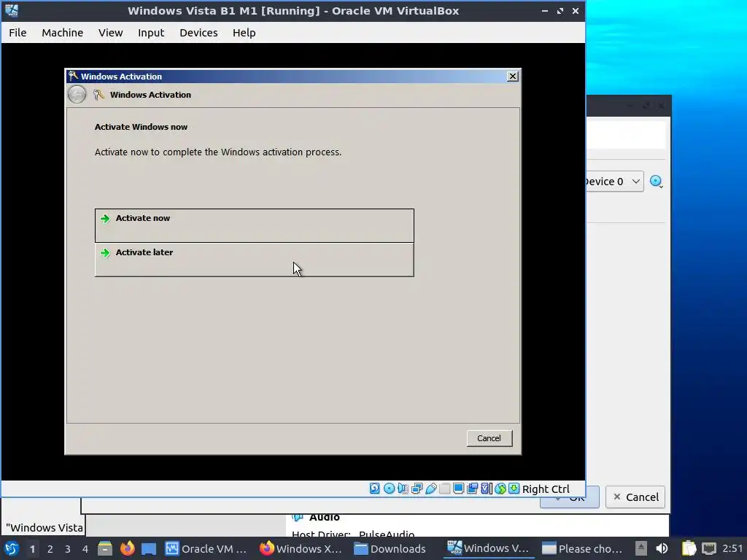747x560 pixels.
Task: Click the Right Ctrl host key label
Action: (x=546, y=489)
